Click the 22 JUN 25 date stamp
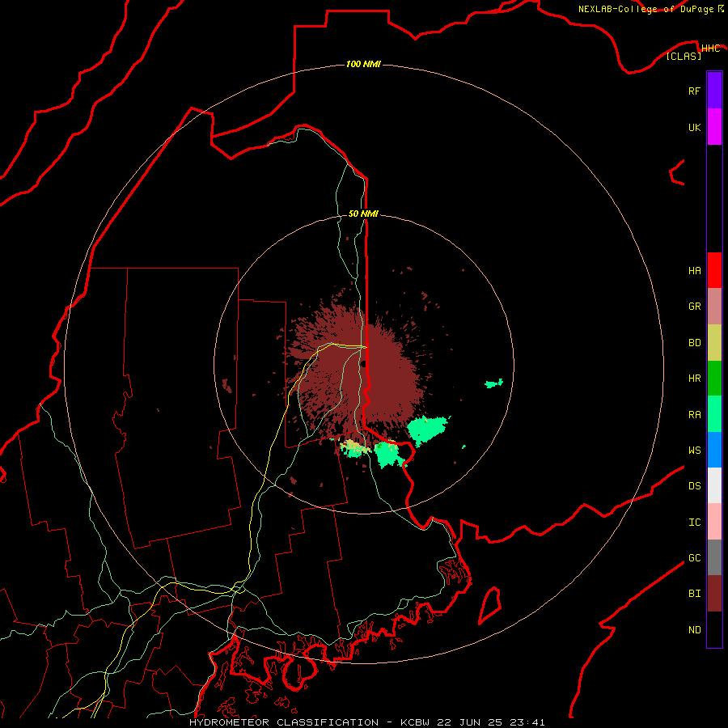Image resolution: width=728 pixels, height=728 pixels. (470, 722)
